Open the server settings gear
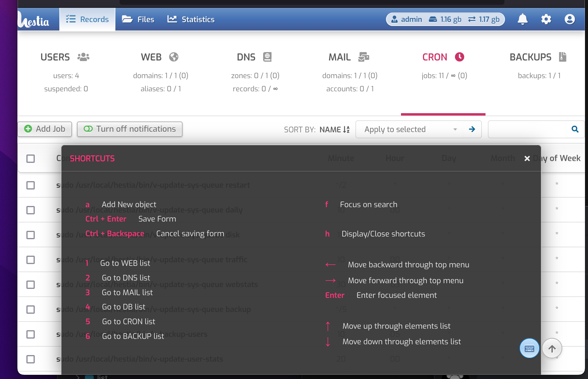Image resolution: width=588 pixels, height=379 pixels. click(546, 19)
